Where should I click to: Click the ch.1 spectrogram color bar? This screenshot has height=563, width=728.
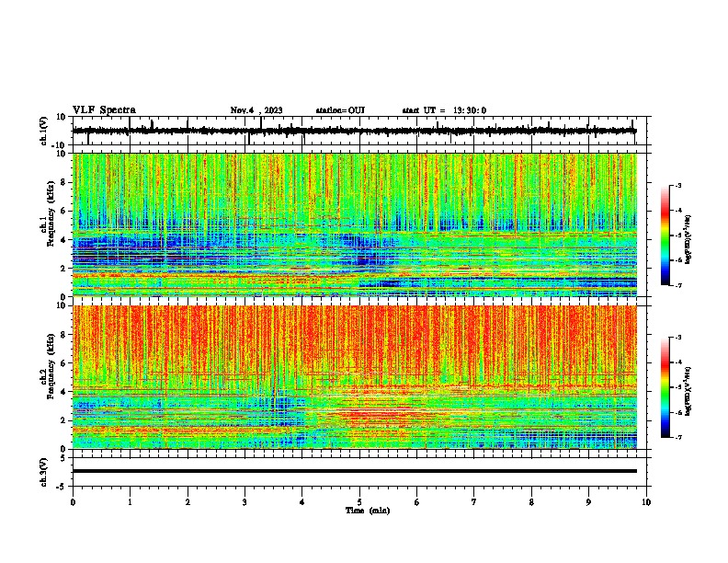665,236
